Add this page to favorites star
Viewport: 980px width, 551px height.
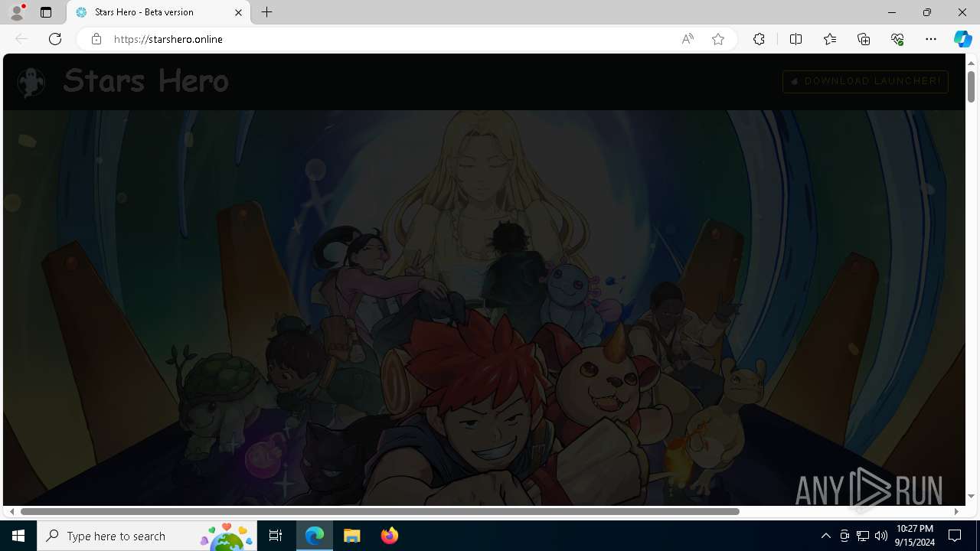tap(718, 39)
